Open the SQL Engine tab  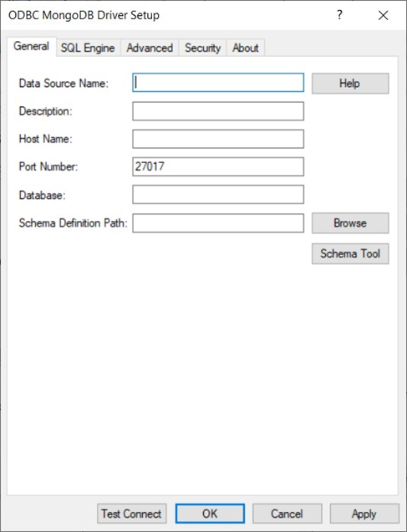tap(88, 48)
